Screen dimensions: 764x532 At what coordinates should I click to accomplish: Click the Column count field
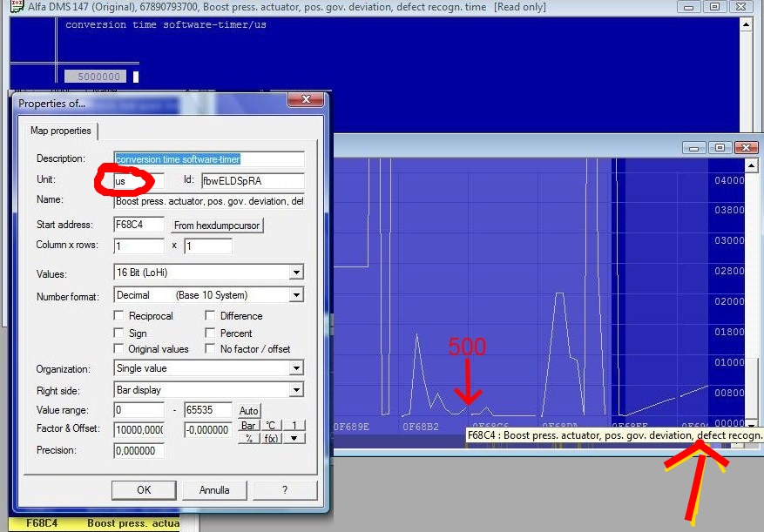coord(139,246)
